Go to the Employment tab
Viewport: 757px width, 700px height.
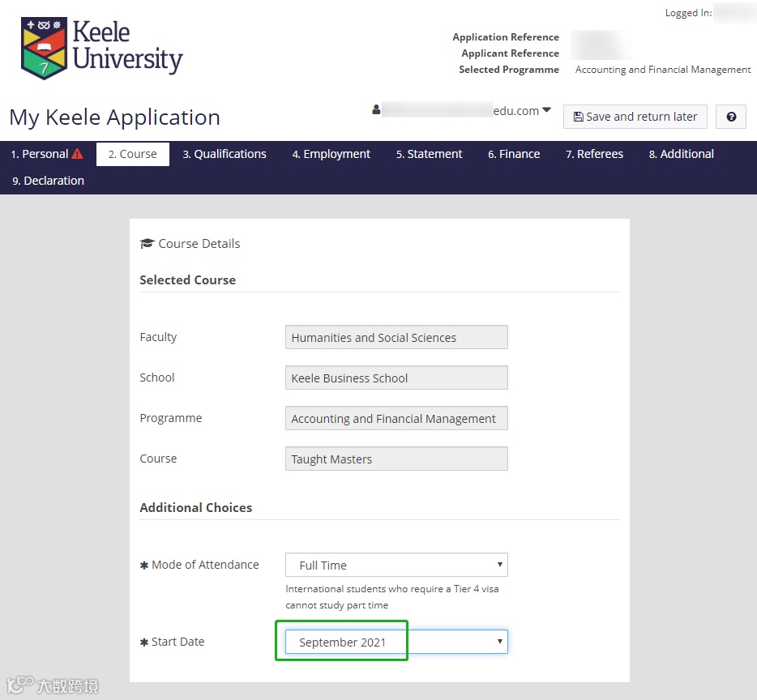(331, 154)
